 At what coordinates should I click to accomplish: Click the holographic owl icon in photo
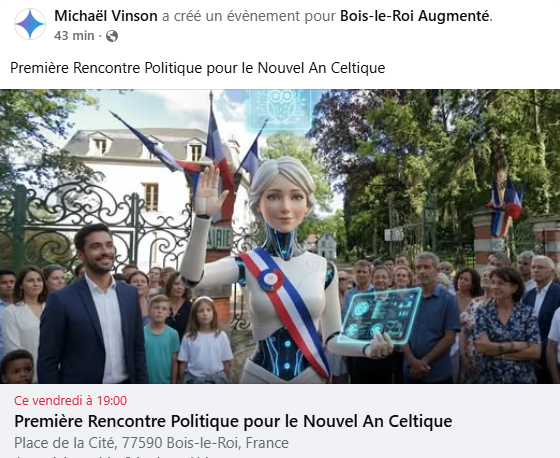(280, 108)
